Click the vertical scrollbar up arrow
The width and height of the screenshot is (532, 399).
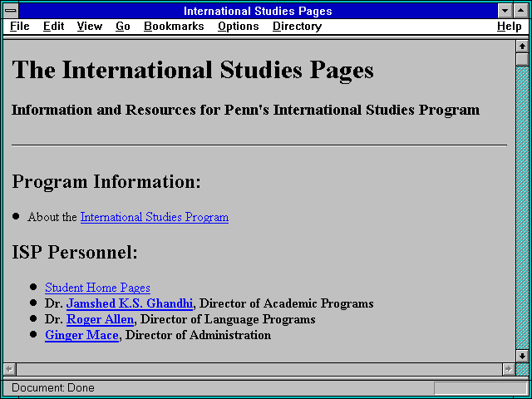tap(522, 47)
